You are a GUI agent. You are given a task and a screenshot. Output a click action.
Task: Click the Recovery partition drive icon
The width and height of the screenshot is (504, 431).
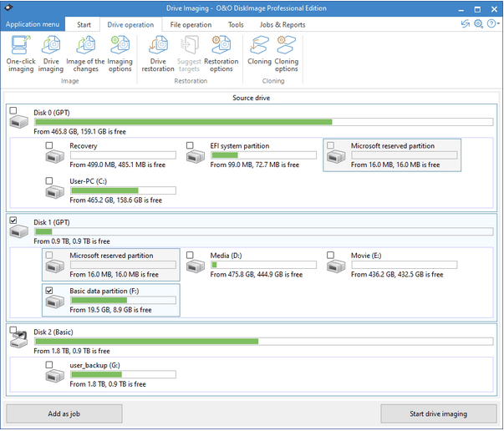54,157
